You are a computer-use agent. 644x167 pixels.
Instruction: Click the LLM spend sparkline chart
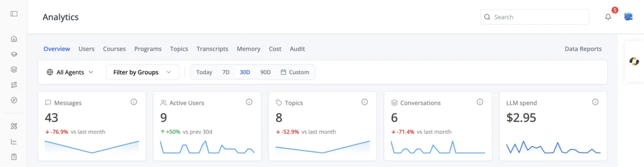pos(553,147)
